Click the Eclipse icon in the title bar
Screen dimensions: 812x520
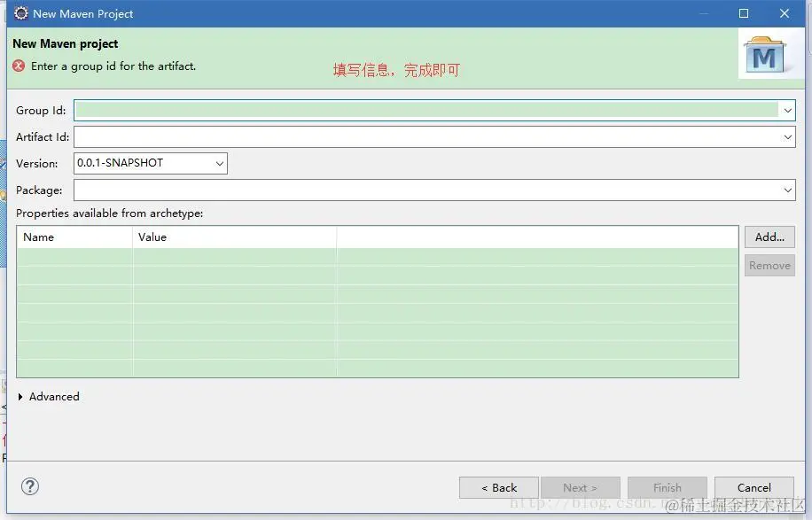coord(20,13)
